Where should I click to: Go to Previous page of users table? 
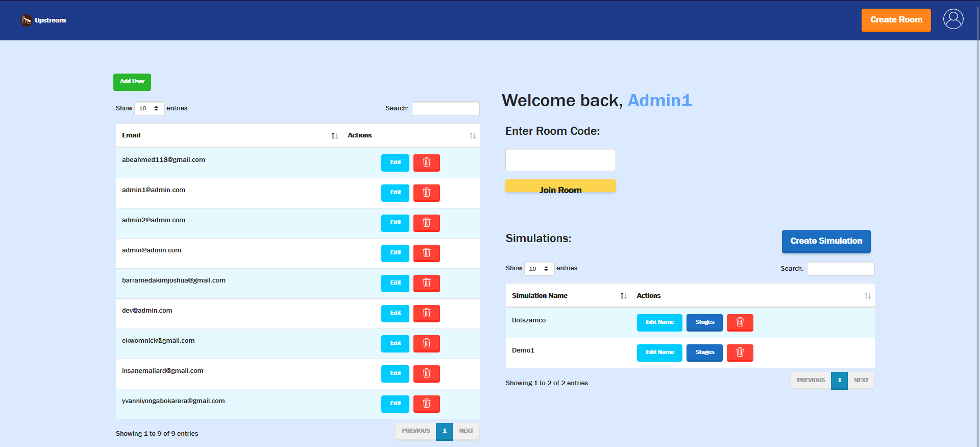[x=415, y=431]
